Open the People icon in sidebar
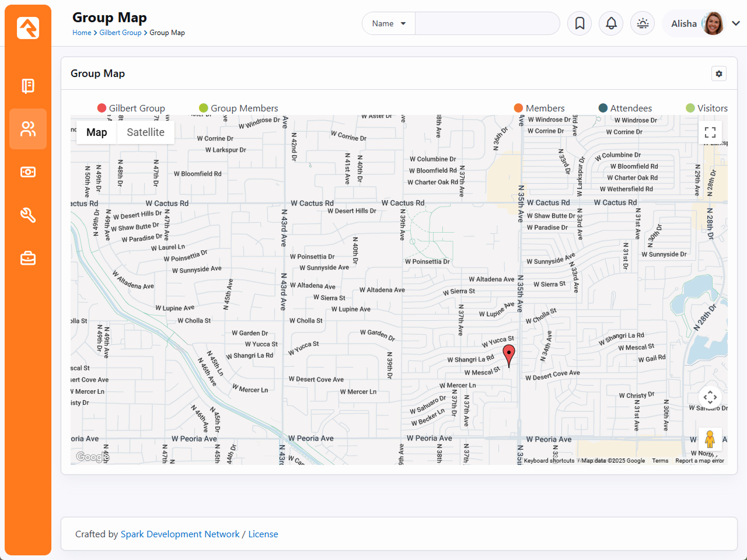Screen dimensions: 747x560 [x=28, y=129]
